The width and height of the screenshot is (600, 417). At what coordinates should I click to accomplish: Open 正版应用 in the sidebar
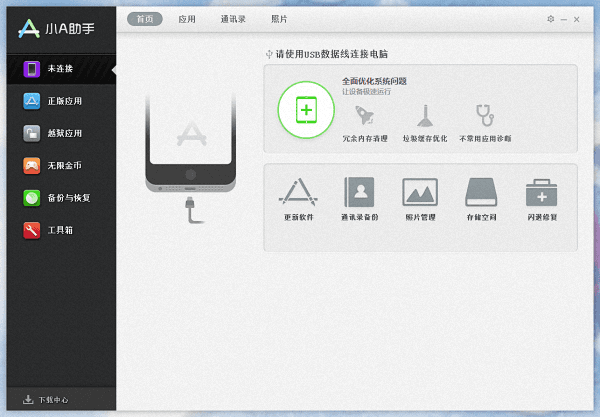click(x=58, y=101)
